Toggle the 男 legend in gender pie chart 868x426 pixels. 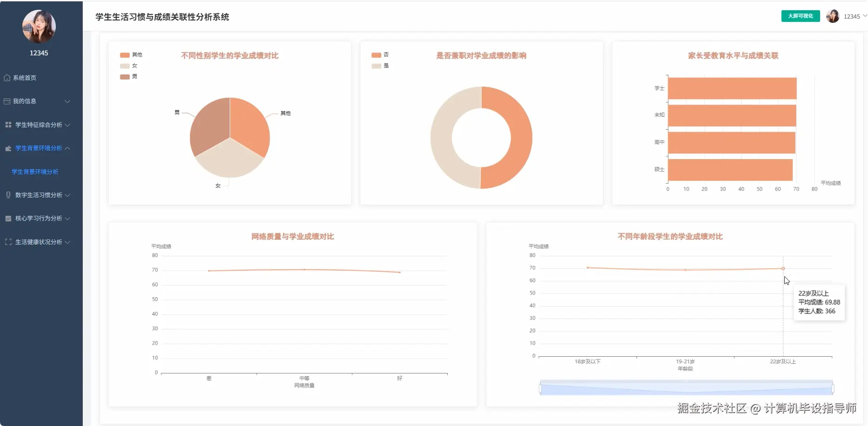click(129, 77)
